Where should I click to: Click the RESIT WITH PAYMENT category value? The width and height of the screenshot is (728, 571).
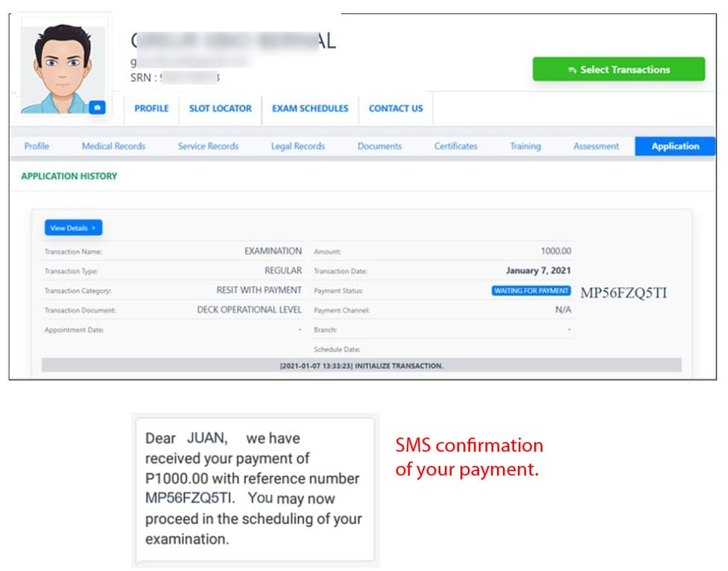point(259,290)
